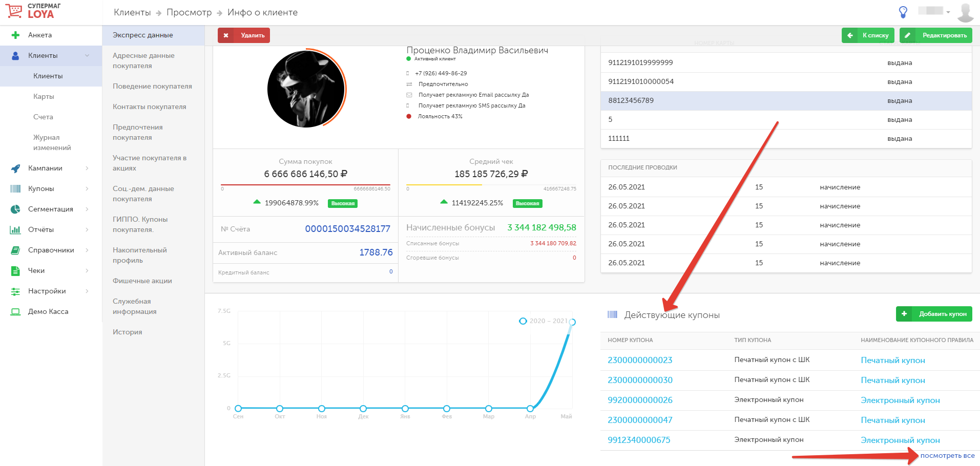Click the user icon beside Клиенты menu
This screenshot has height=466, width=980.
click(16, 56)
